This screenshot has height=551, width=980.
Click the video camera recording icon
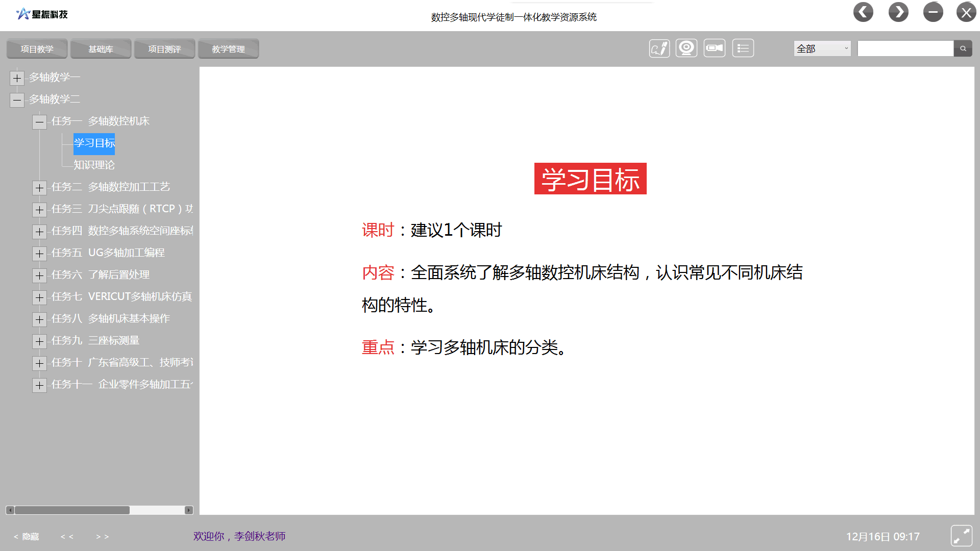[x=714, y=48]
